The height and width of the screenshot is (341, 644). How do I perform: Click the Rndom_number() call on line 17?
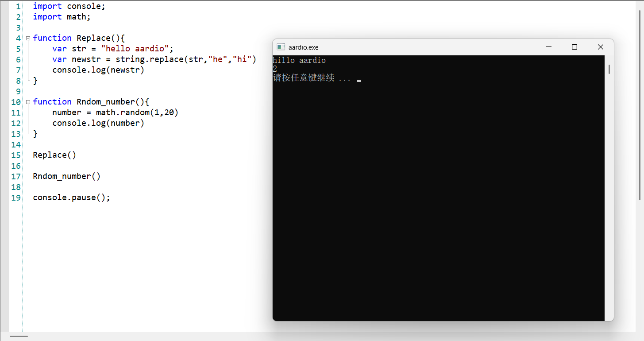pos(66,176)
